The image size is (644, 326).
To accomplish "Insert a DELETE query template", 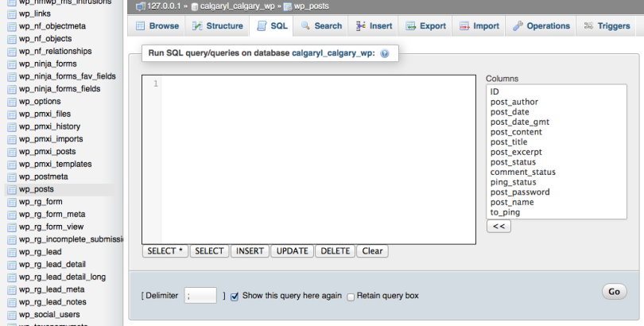I will 336,251.
